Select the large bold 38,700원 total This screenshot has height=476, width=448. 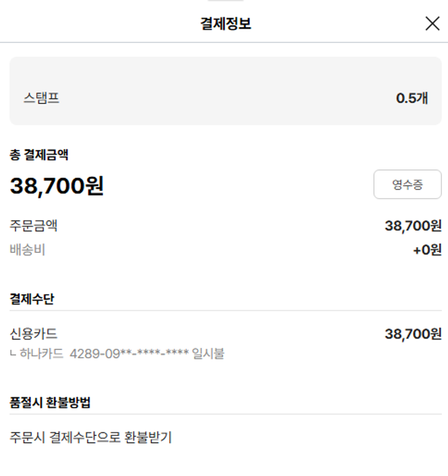pyautogui.click(x=57, y=186)
